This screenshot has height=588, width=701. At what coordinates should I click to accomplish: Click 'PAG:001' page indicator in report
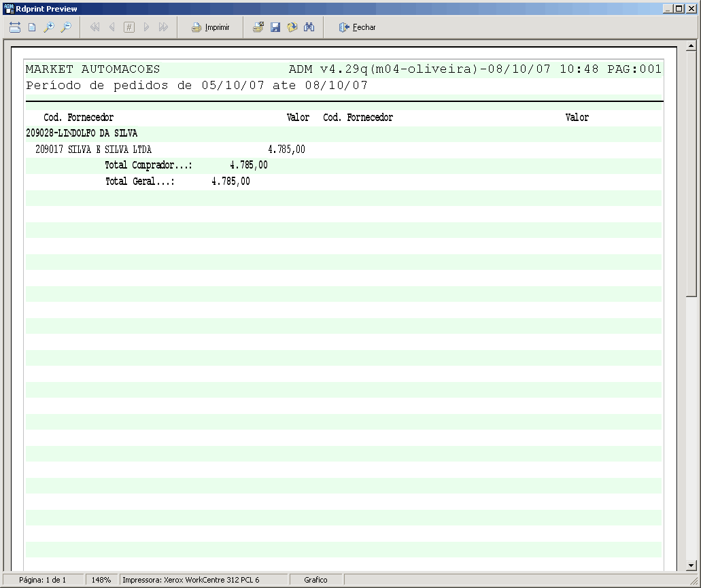pos(634,69)
